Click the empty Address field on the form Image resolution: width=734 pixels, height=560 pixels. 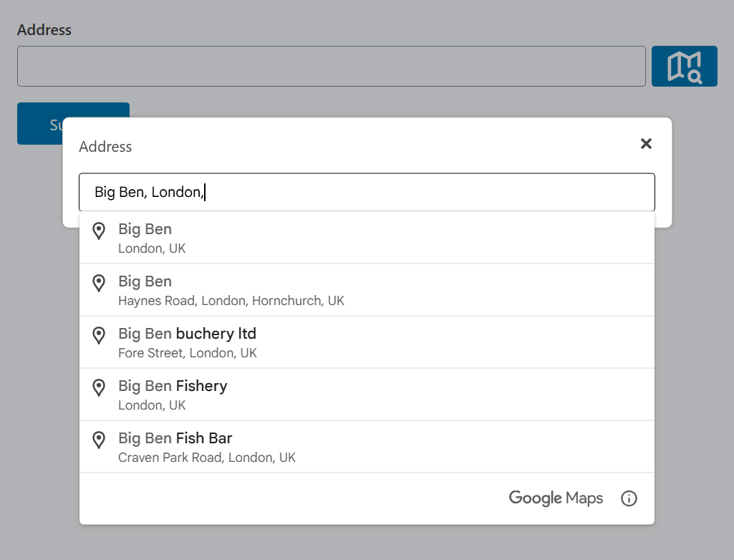331,66
